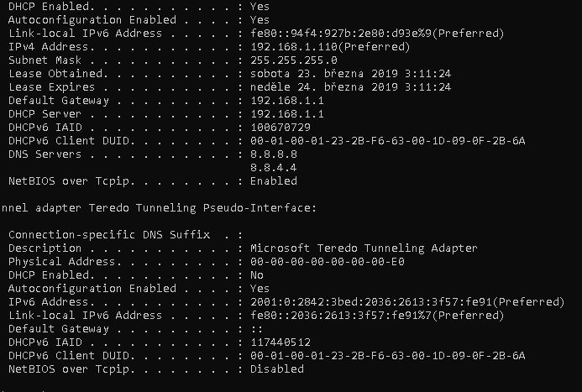Click the DHCPv6 IAID value 100670729
The width and height of the screenshot is (582, 392).
coord(281,128)
